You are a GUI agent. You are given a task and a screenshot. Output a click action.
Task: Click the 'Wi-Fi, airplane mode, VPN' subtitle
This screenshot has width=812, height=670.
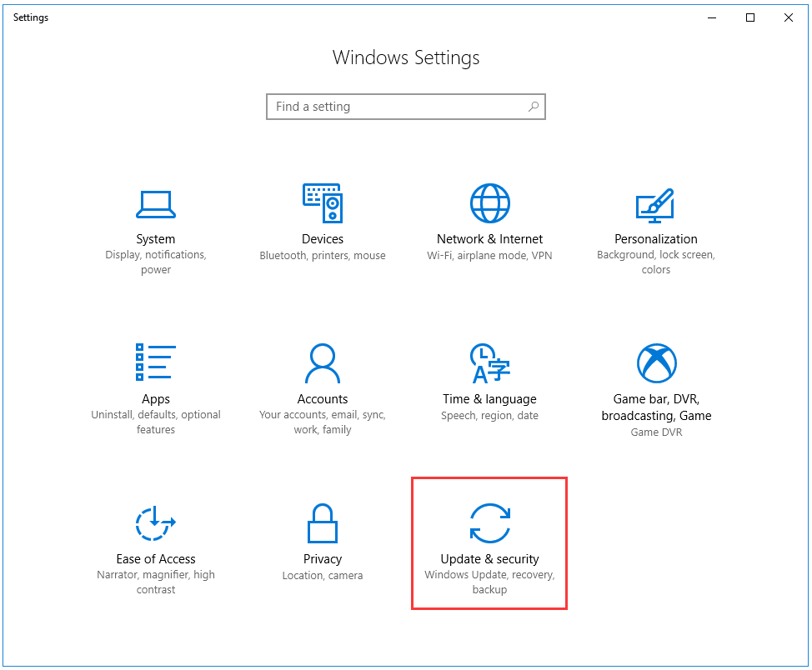[489, 256]
